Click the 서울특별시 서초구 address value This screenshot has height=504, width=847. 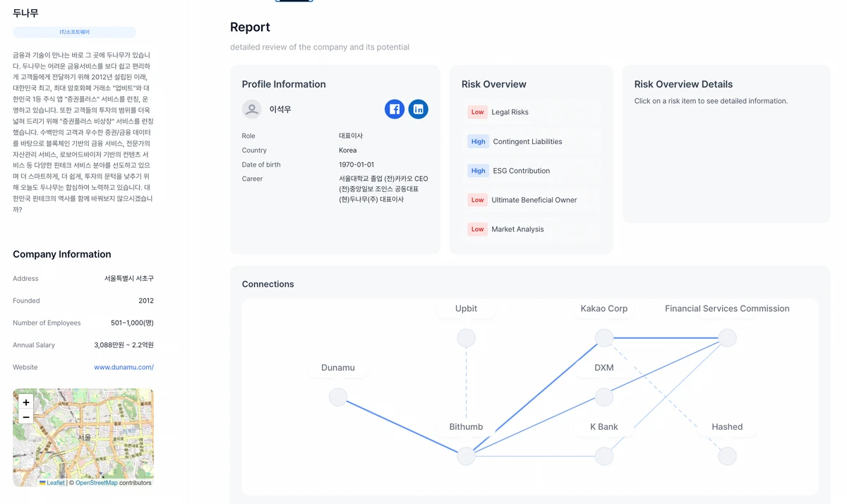[x=129, y=279]
